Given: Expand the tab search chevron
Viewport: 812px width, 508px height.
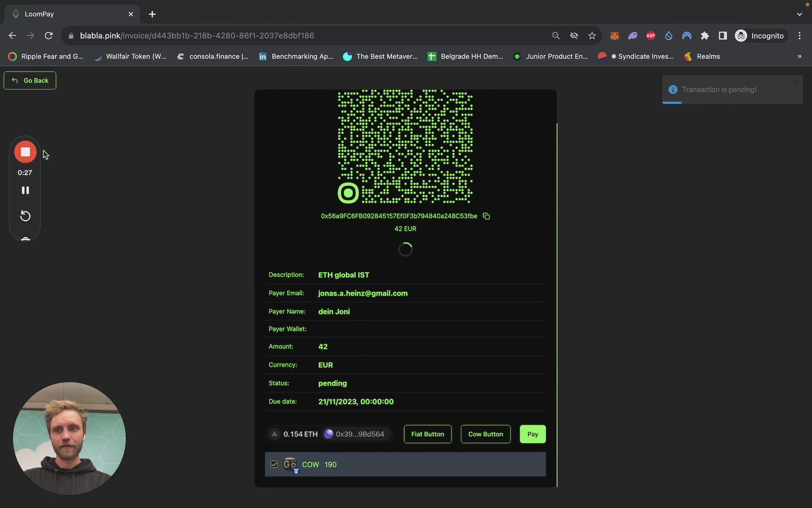Looking at the screenshot, I should tap(799, 14).
